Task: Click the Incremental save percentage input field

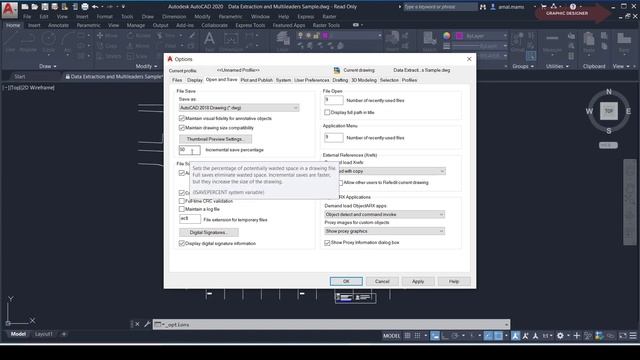Action: pos(189,150)
